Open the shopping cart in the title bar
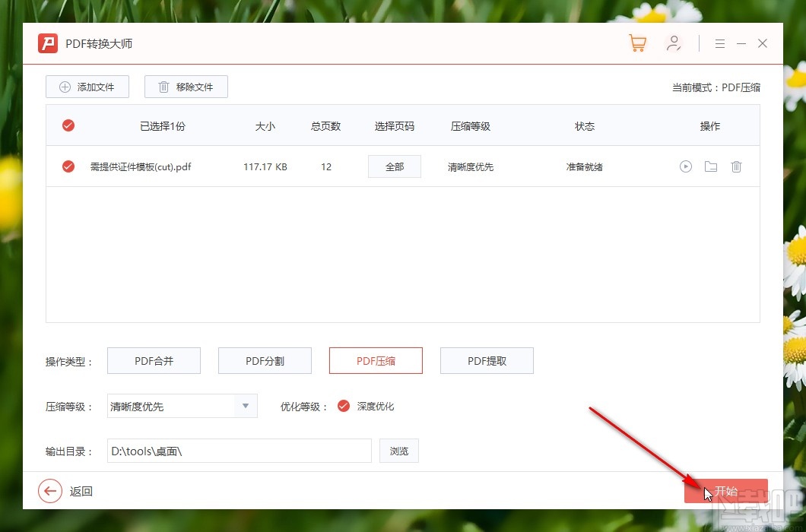The width and height of the screenshot is (806, 532). 637,43
